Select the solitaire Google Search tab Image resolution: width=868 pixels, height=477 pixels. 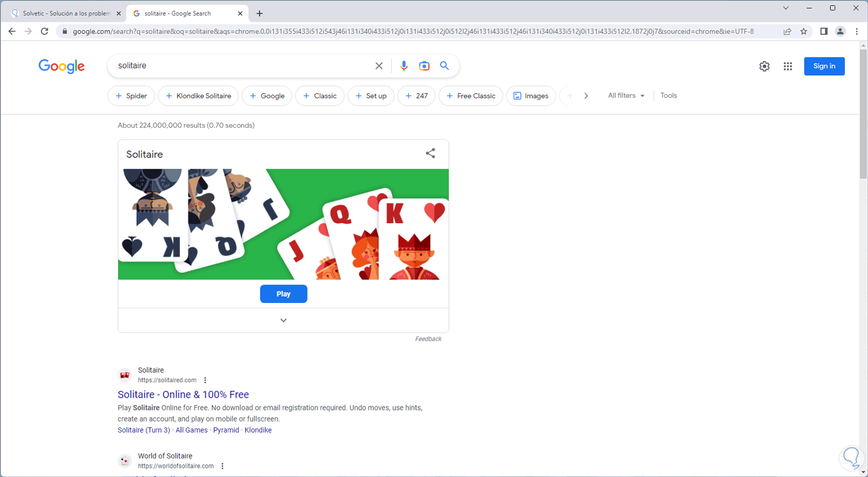[187, 13]
